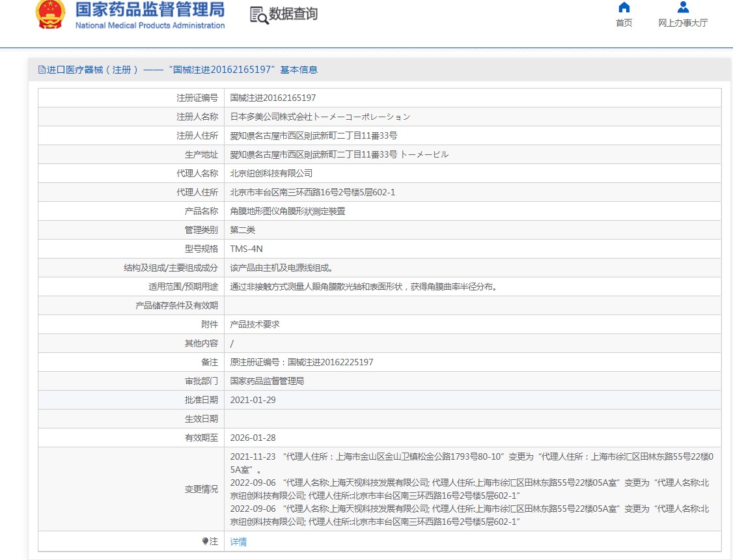The height and width of the screenshot is (560, 733).
Task: Click the national emblem logo
Action: [x=51, y=16]
